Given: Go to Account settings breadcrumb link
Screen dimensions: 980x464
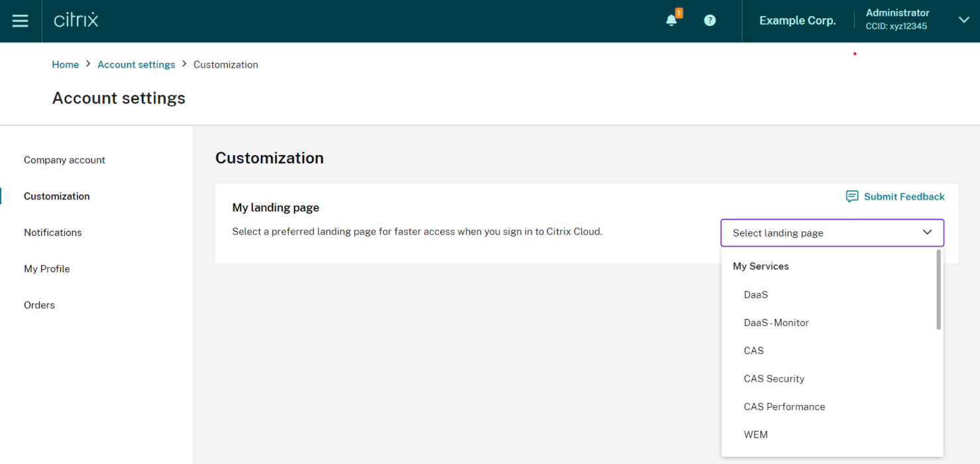Looking at the screenshot, I should pyautogui.click(x=136, y=64).
